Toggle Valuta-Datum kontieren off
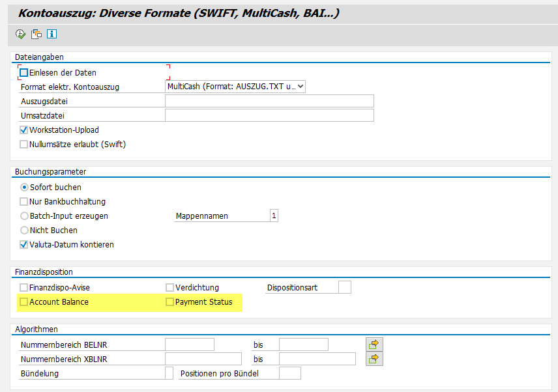The image size is (558, 392). pos(24,245)
